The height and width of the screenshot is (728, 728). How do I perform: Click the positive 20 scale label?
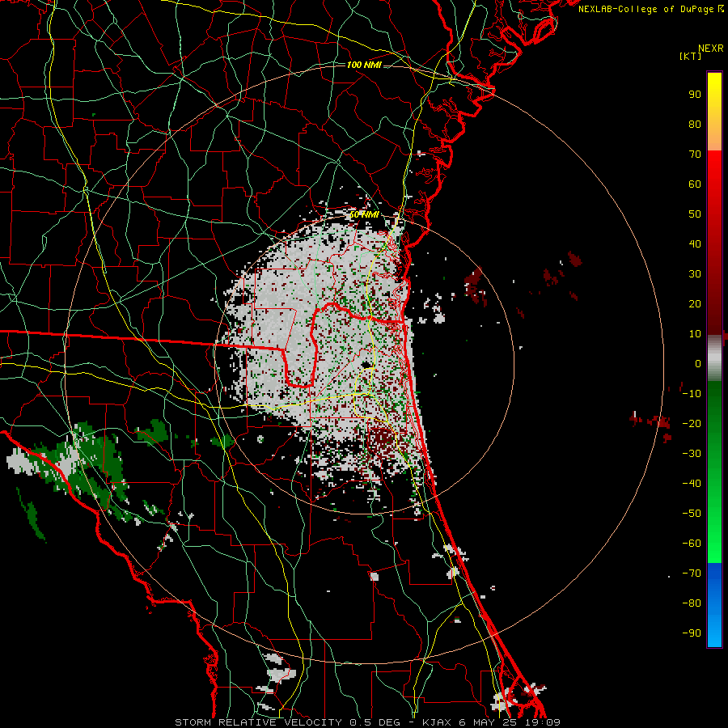(695, 303)
